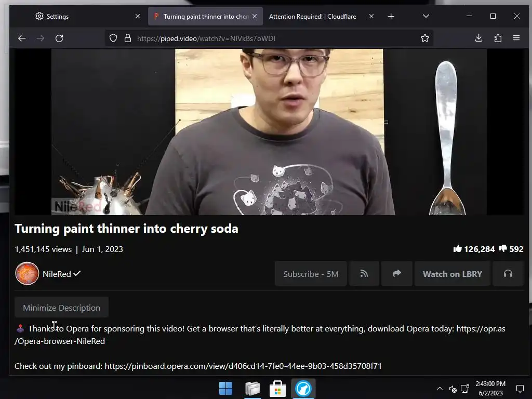
Task: Open the notification center icon
Action: [520, 389]
